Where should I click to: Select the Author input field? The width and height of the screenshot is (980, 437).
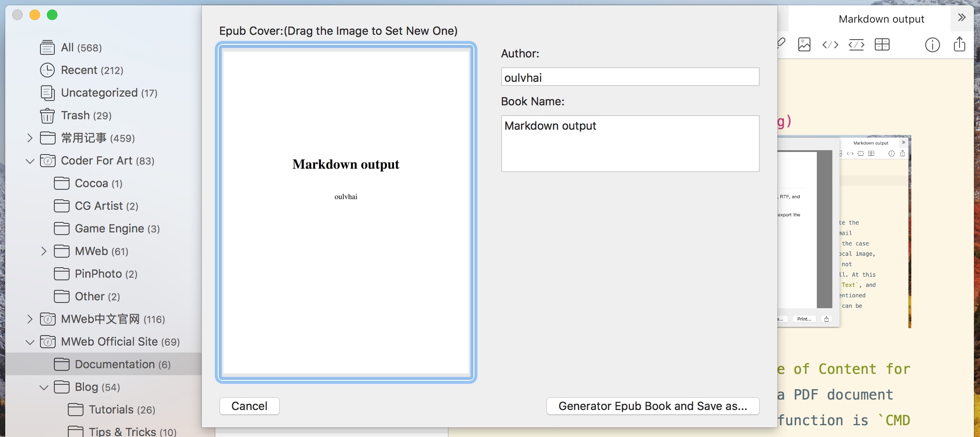click(630, 77)
